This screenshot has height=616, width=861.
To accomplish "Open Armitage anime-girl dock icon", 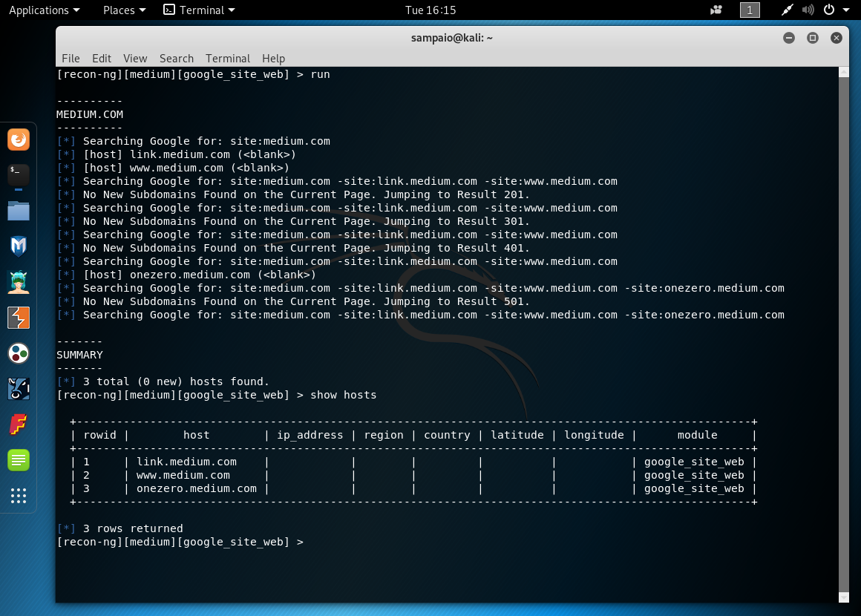I will point(18,282).
